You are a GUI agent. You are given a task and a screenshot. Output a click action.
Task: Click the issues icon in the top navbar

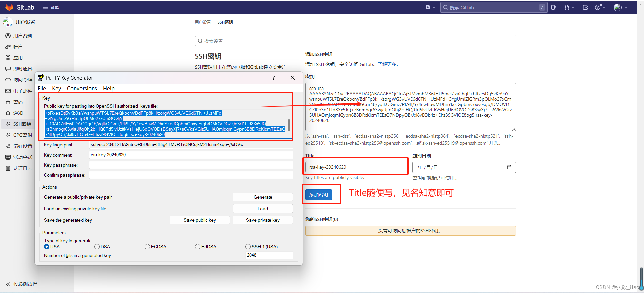coord(553,7)
